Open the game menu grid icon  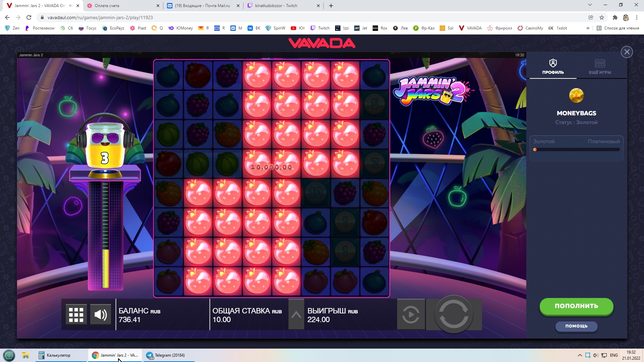click(76, 315)
